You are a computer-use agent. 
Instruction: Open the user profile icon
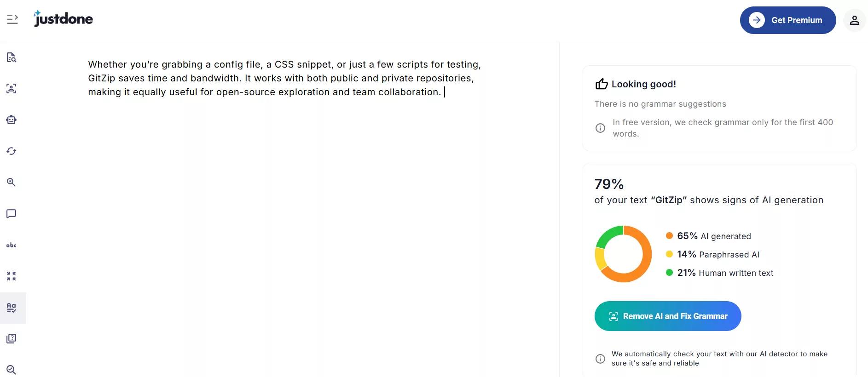click(x=854, y=20)
